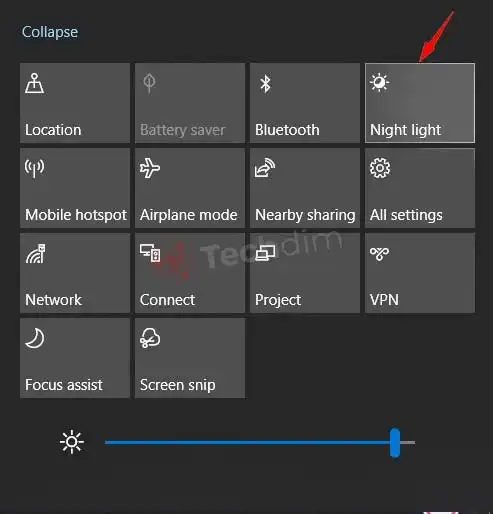Enable the Night light tile

(420, 103)
